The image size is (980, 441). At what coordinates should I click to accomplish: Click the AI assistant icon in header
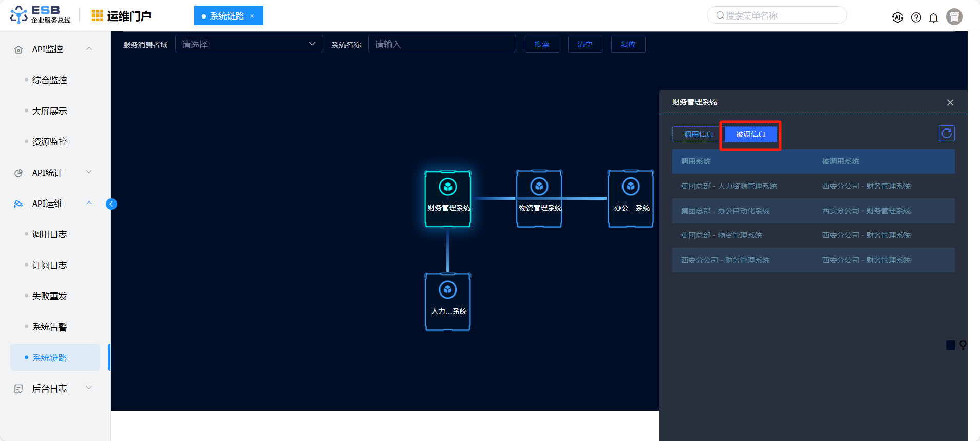897,17
